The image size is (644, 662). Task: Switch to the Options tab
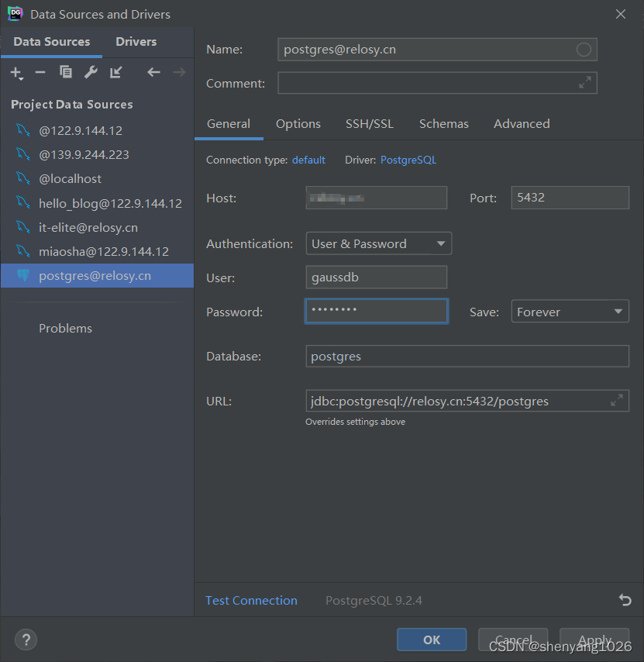point(298,123)
